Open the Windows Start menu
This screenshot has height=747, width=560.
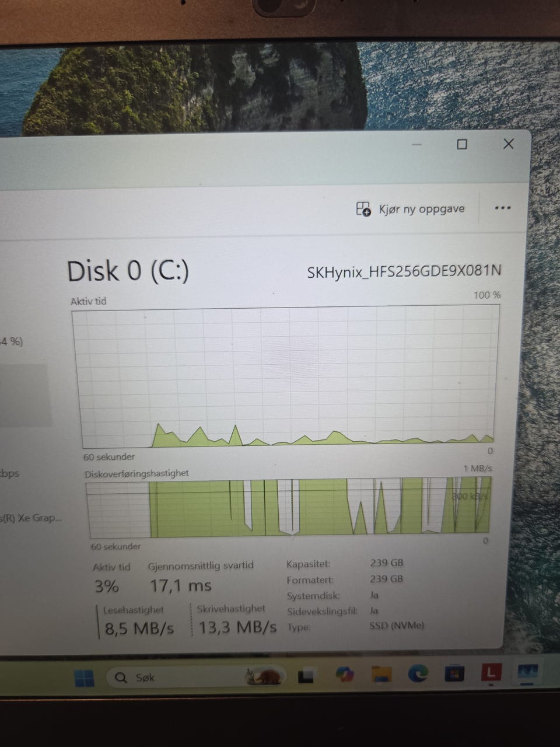[85, 678]
